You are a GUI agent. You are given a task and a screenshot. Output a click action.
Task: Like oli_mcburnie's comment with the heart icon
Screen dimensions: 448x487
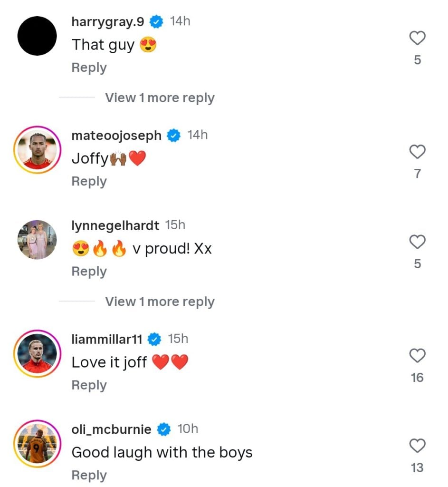(418, 446)
